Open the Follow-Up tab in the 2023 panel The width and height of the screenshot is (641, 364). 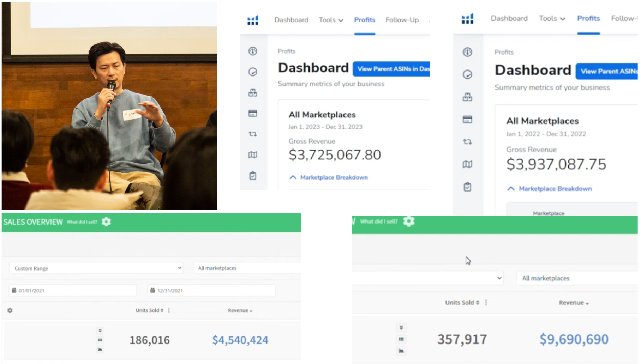coord(402,20)
